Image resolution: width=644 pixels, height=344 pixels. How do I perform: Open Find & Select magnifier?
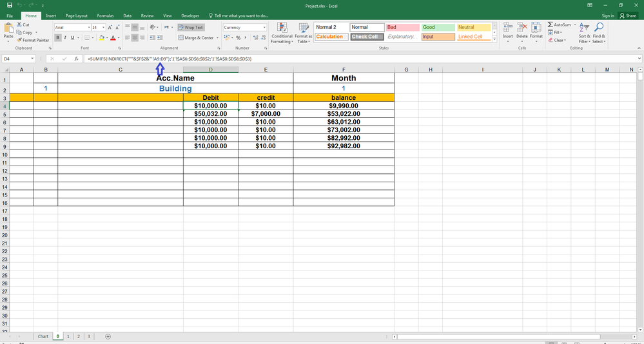[x=599, y=28]
